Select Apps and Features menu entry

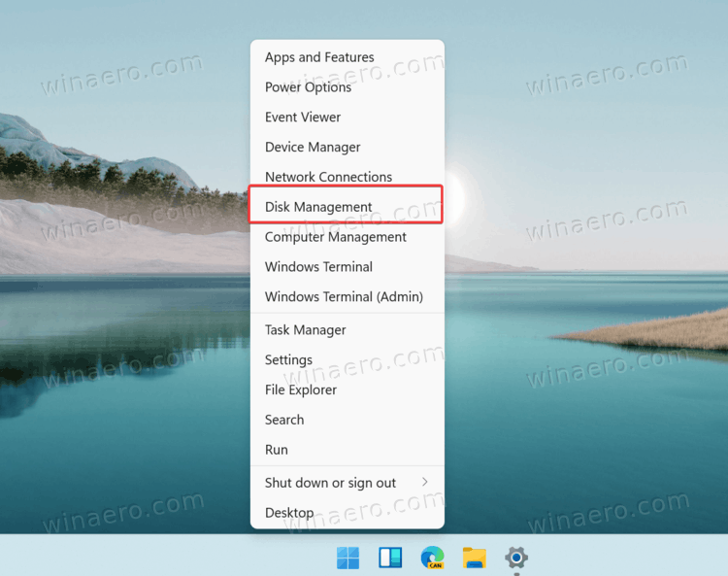point(347,57)
